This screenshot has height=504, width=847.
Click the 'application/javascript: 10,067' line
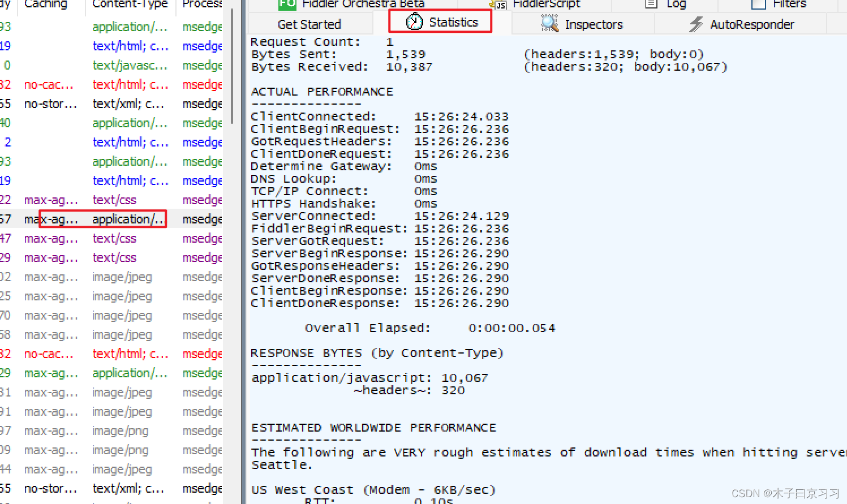369,378
